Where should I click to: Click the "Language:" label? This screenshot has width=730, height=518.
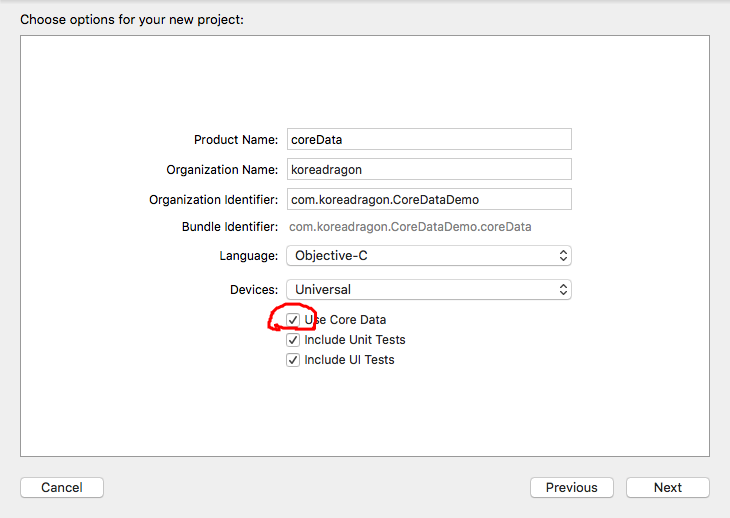point(249,256)
